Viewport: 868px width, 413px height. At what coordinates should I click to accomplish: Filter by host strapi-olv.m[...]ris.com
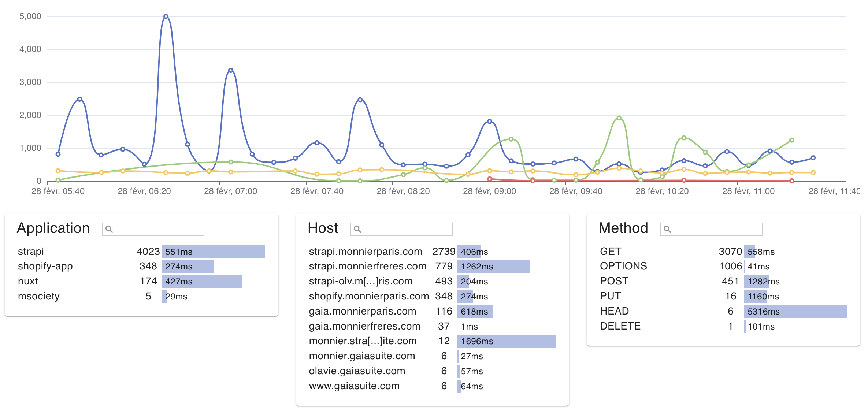(432, 281)
